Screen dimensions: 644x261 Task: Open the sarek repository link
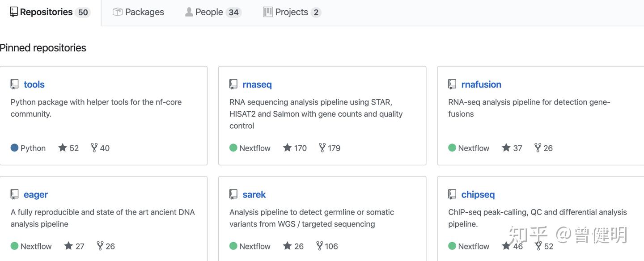[254, 194]
